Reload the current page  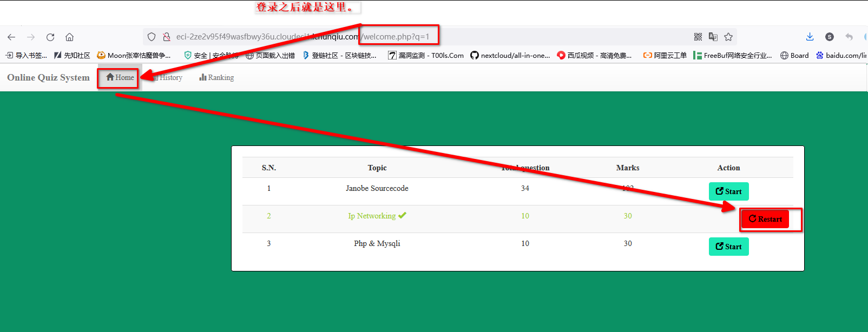click(50, 37)
